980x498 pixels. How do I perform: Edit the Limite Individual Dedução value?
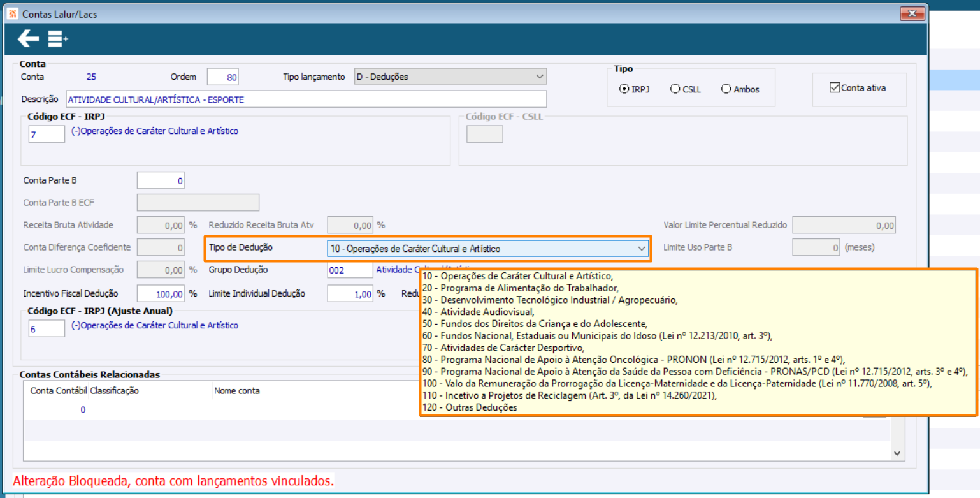[350, 294]
